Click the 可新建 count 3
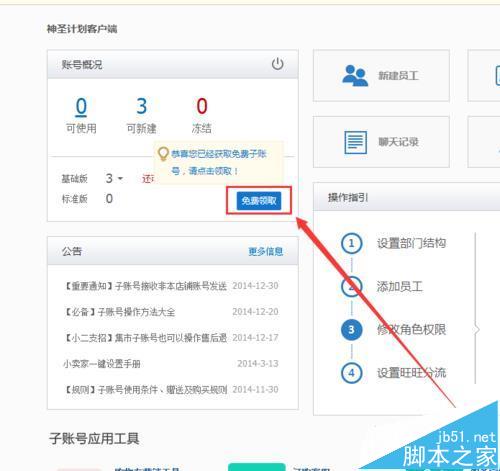Image resolution: width=500 pixels, height=471 pixels. (x=141, y=107)
